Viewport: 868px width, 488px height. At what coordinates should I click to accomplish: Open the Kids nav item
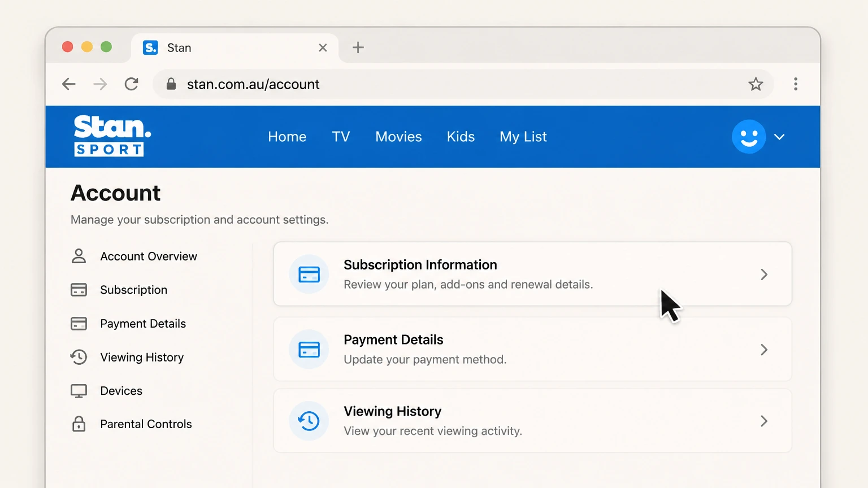click(461, 137)
